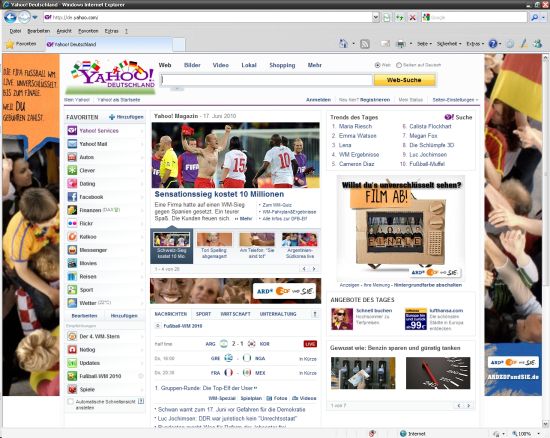Open the Sicherheit dropdown in command bar
Viewport: 550px width, 438px height.
(449, 44)
